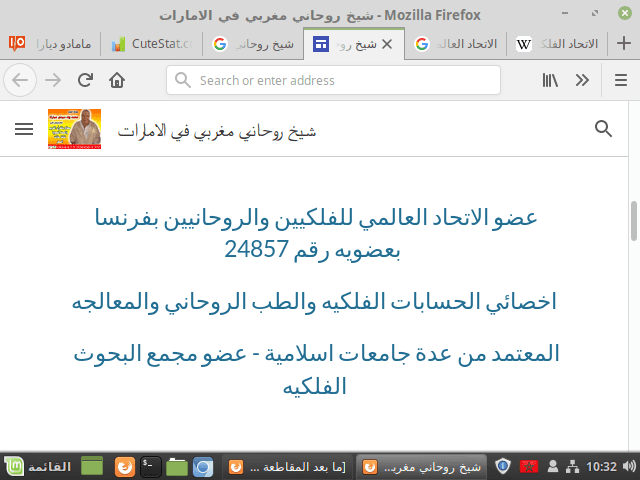Show more tools overflow chevrons
The width and height of the screenshot is (640, 480).
click(x=582, y=80)
